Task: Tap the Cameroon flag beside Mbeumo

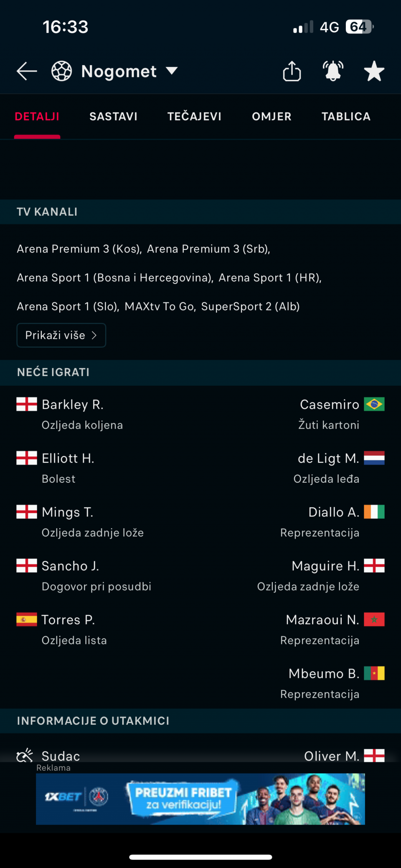Action: [x=374, y=673]
